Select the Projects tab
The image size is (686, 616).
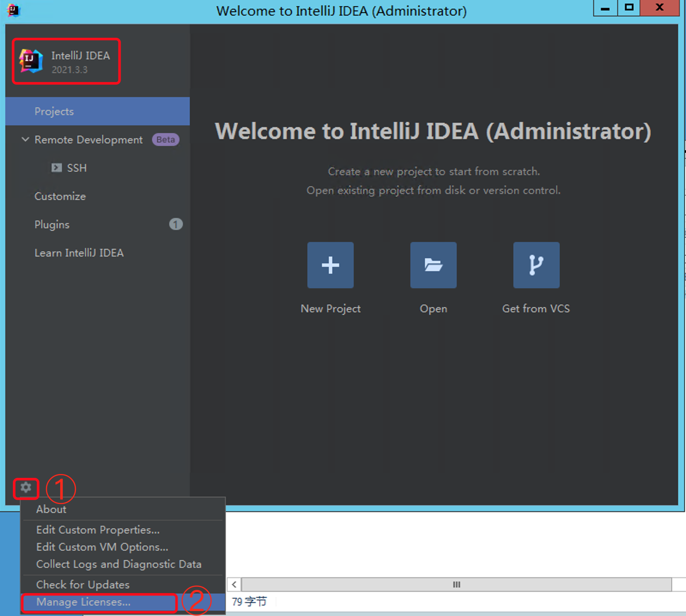pyautogui.click(x=97, y=111)
